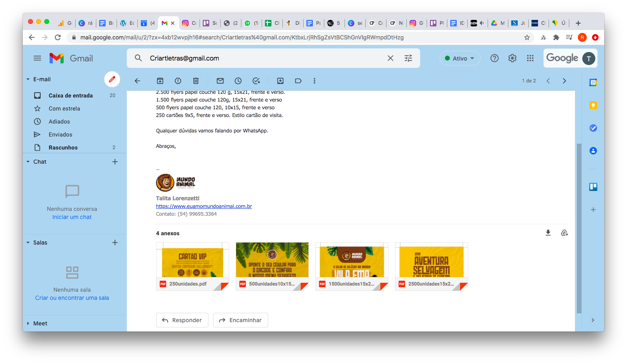Screen dimensions: 627x364
Task: Open the 500unidades10x15 attachment
Action: click(272, 266)
